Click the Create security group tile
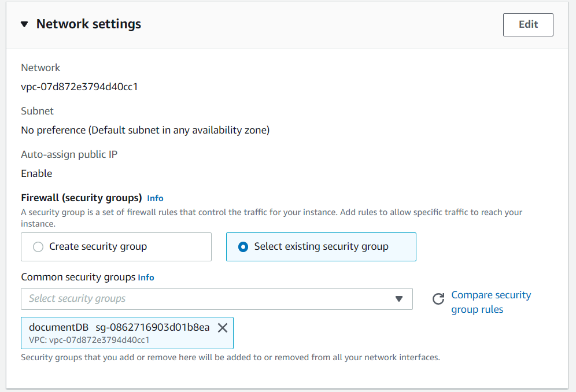 [x=116, y=246]
